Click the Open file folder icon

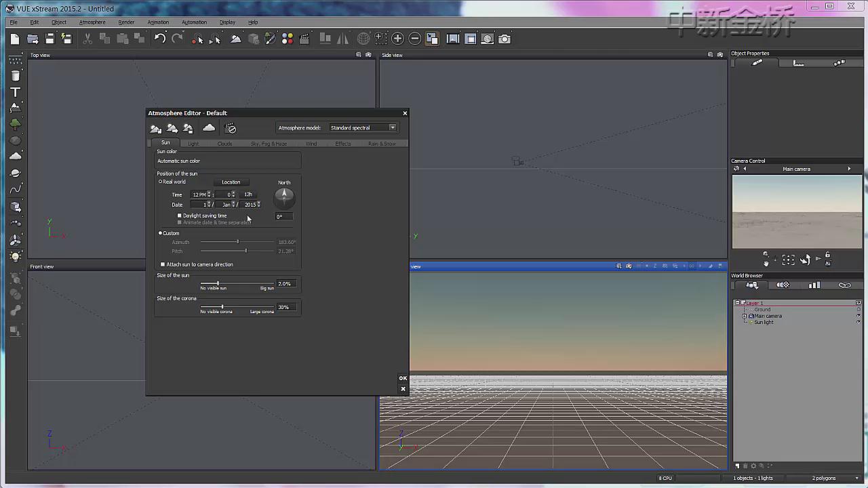pos(33,39)
